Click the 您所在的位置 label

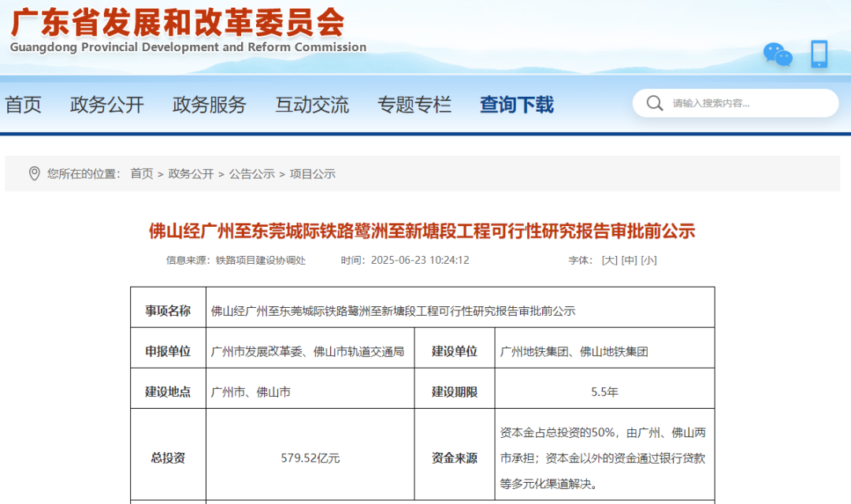(x=83, y=173)
